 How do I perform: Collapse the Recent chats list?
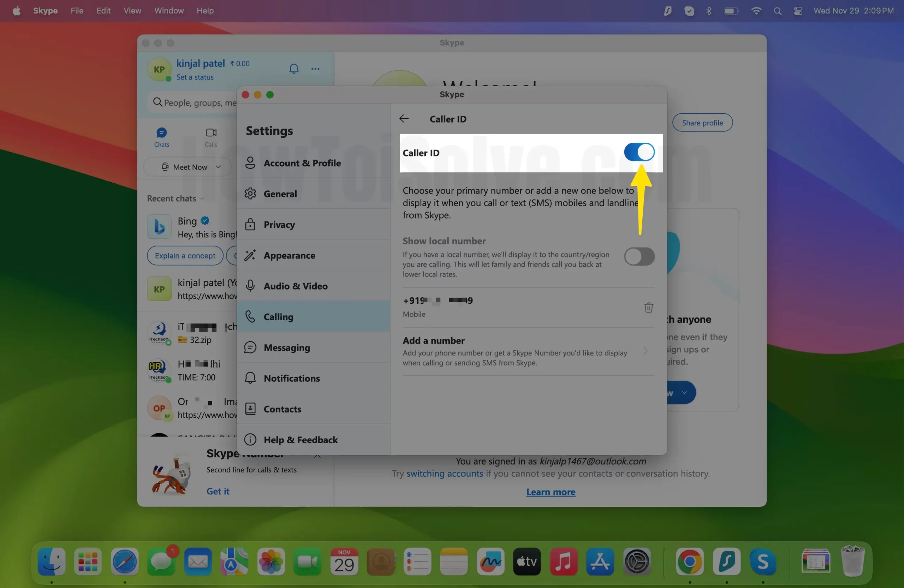click(202, 199)
